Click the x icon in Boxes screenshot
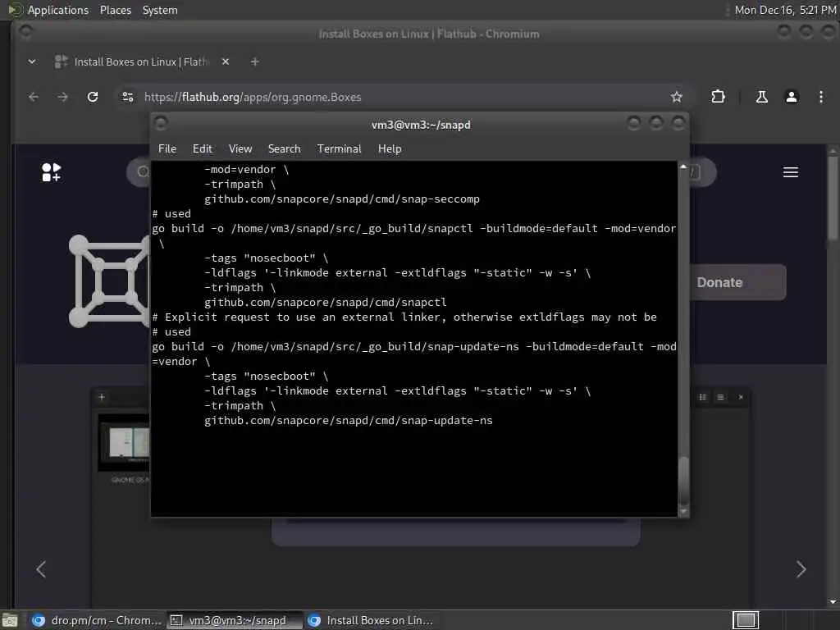840x630 pixels. pyautogui.click(x=741, y=397)
